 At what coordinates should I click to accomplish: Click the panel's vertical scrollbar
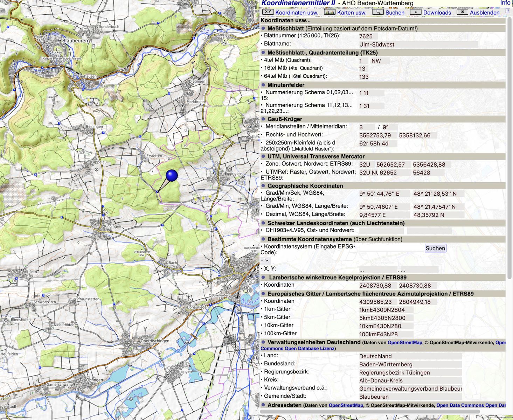click(509, 140)
